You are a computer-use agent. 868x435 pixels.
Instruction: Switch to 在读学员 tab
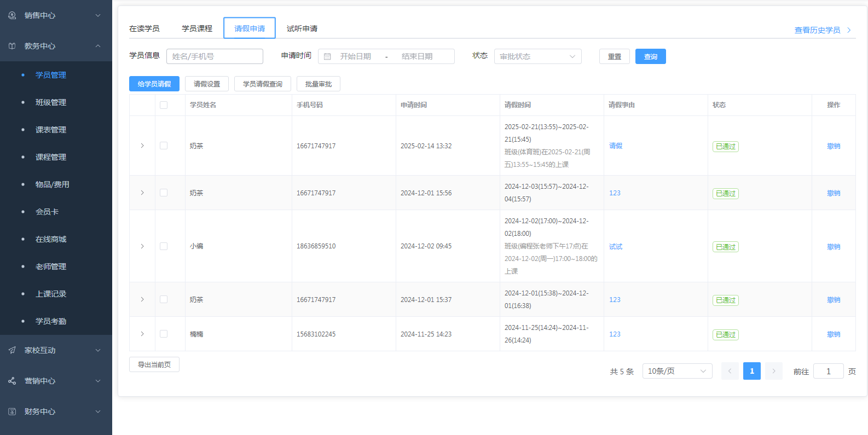click(144, 28)
